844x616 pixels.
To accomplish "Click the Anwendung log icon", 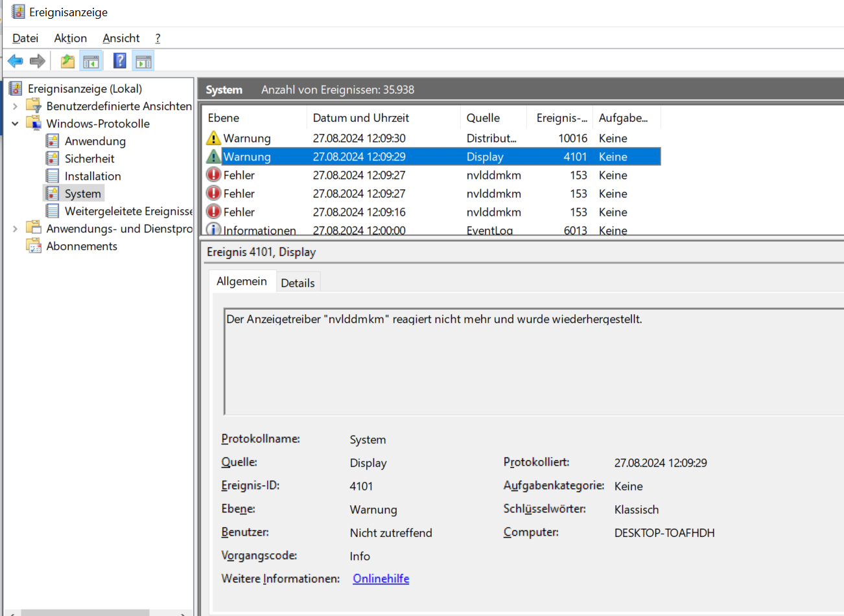I will click(53, 141).
